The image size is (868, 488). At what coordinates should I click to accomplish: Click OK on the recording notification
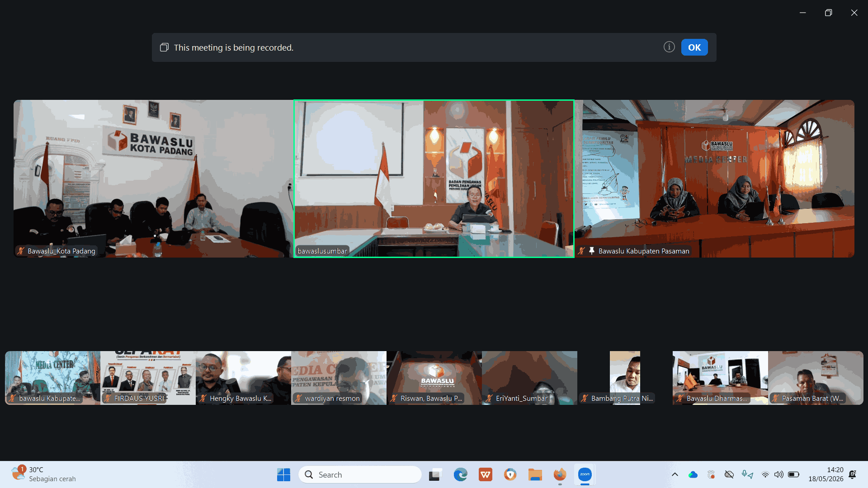[x=694, y=47]
